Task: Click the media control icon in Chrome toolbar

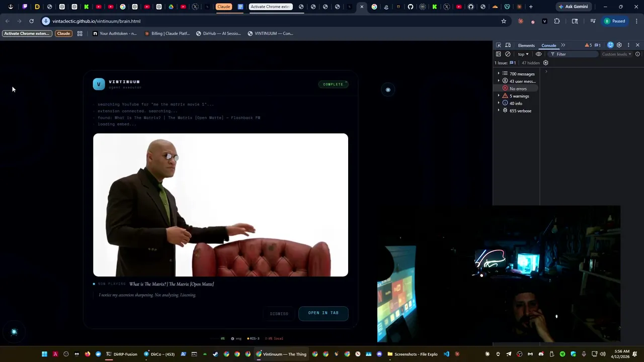Action: (593, 21)
